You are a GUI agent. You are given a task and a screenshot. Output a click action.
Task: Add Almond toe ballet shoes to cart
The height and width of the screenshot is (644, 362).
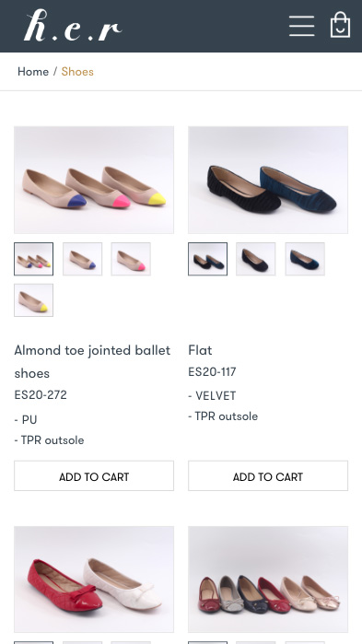coord(94,476)
